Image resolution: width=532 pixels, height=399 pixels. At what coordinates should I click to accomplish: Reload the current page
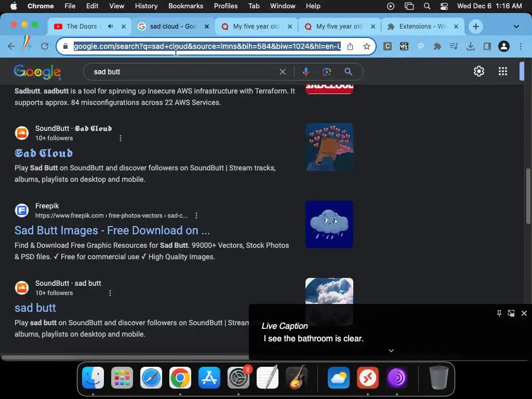pyautogui.click(x=45, y=46)
